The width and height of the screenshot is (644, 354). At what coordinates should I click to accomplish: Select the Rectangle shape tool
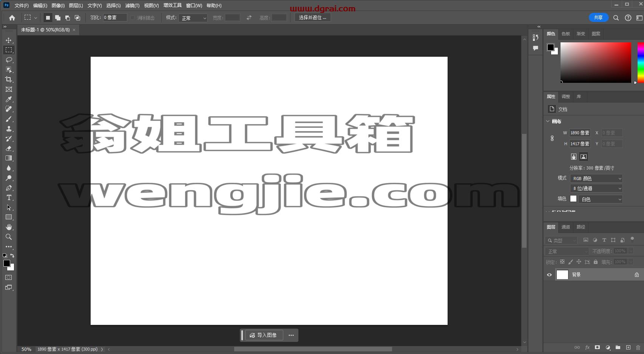click(9, 217)
